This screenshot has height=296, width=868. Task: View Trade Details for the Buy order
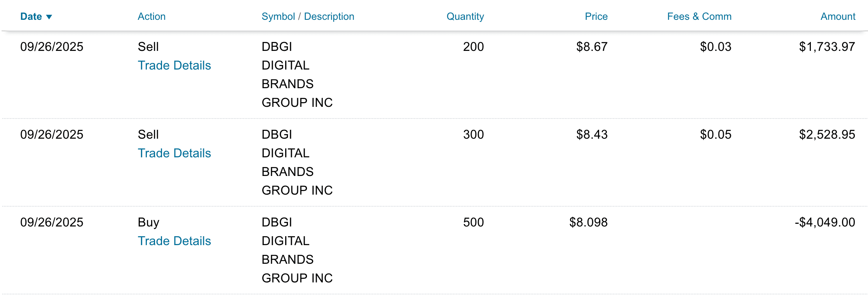(174, 241)
